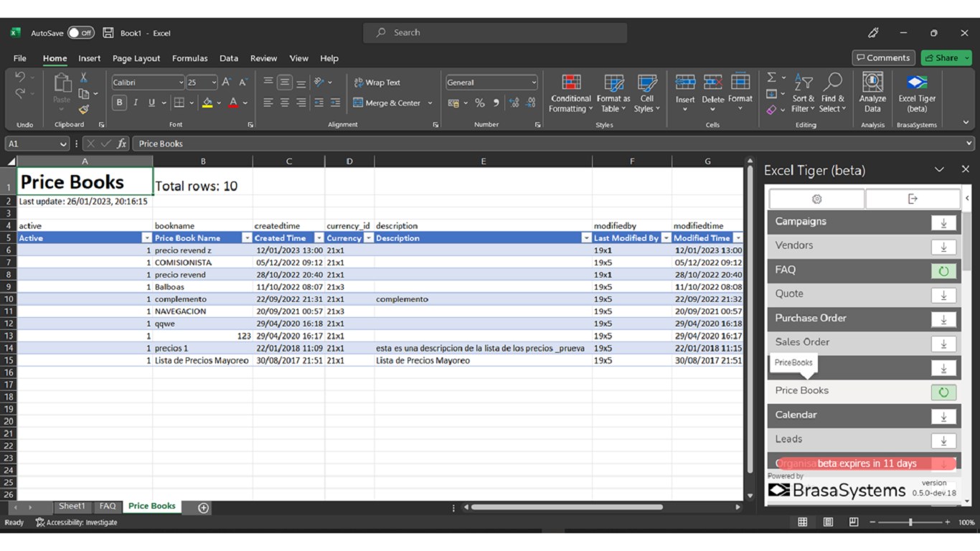980x551 pixels.
Task: Open Excel Tiger settings gear
Action: pyautogui.click(x=816, y=199)
